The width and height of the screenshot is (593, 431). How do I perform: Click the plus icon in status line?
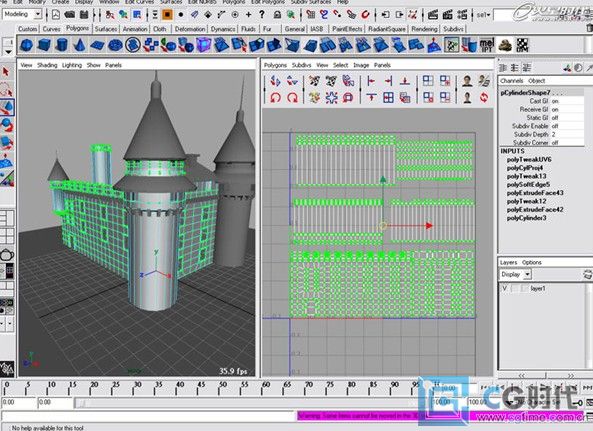(248, 15)
